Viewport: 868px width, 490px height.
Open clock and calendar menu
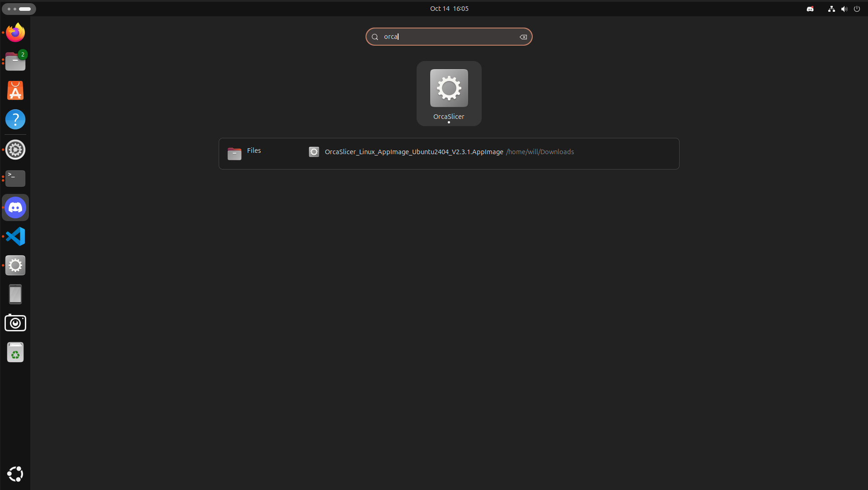pos(449,9)
